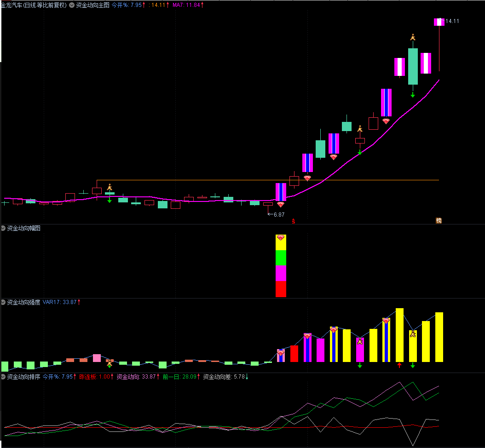Expand the 资金动向幅图 indicator panel menu
Screen dimensions: 485x448
point(4,228)
